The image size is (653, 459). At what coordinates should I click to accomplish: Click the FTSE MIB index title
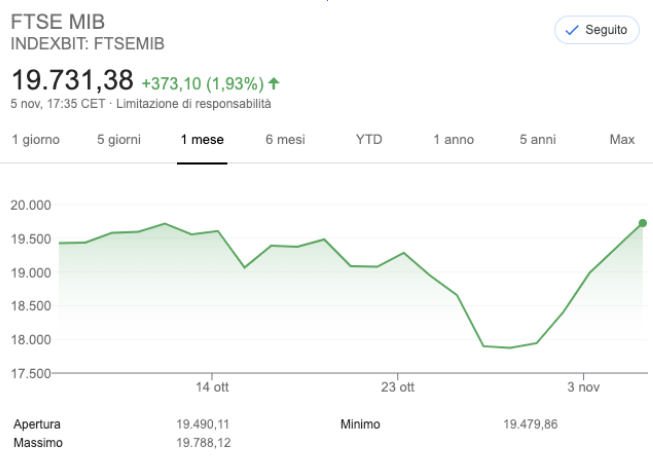click(x=58, y=21)
